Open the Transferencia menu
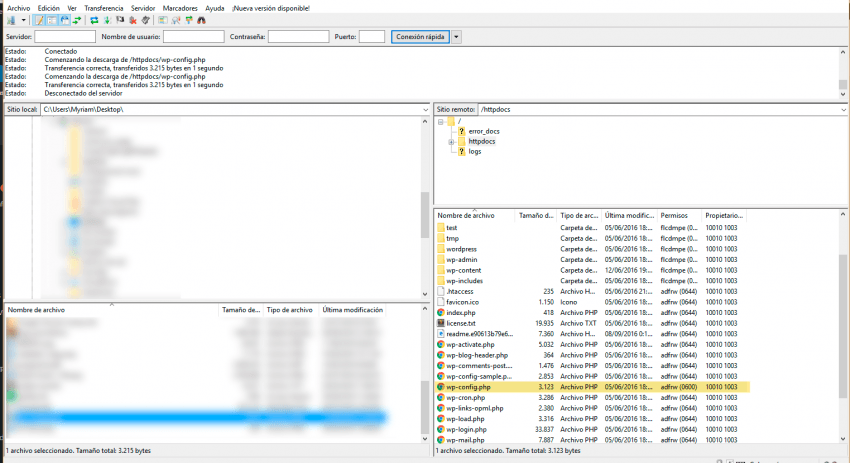Image resolution: width=850 pixels, height=463 pixels. (103, 7)
